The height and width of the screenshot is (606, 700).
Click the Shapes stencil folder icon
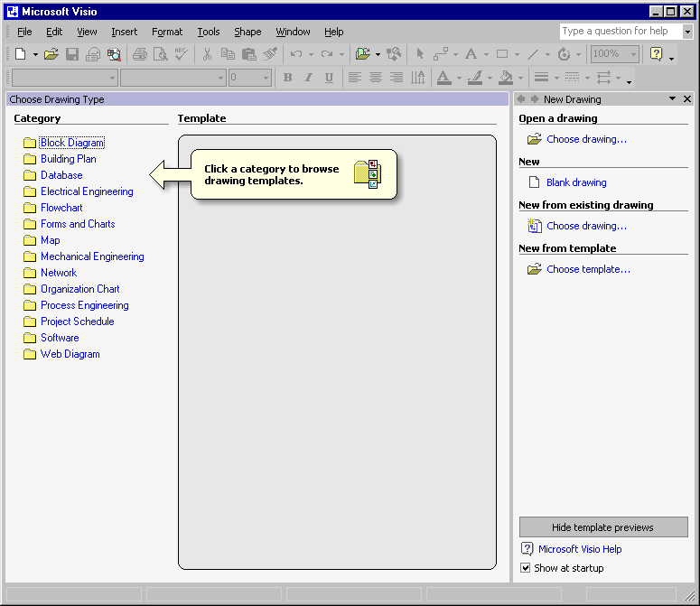pos(363,54)
